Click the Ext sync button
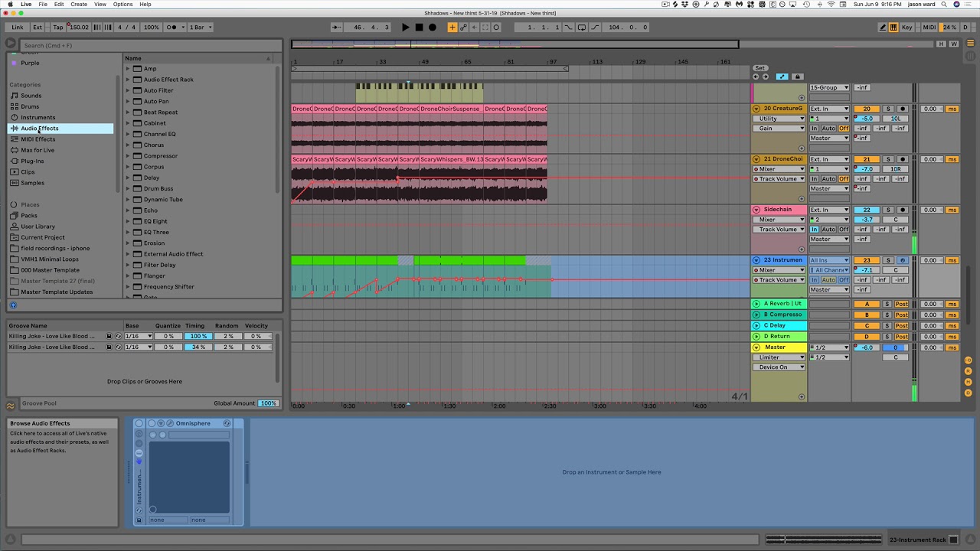This screenshot has height=551, width=980. [38, 28]
